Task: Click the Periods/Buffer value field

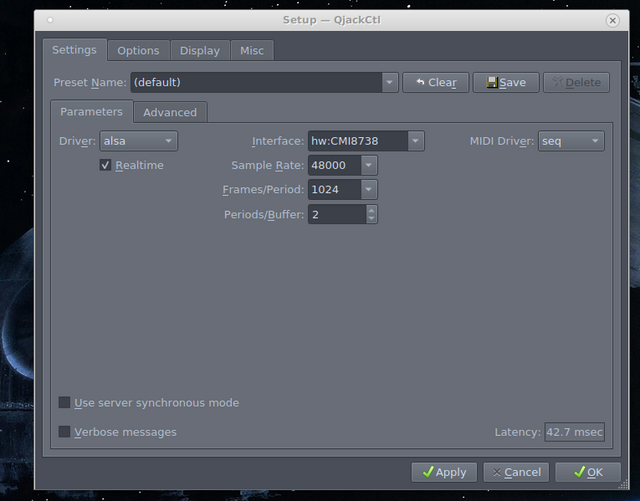Action: pyautogui.click(x=337, y=214)
